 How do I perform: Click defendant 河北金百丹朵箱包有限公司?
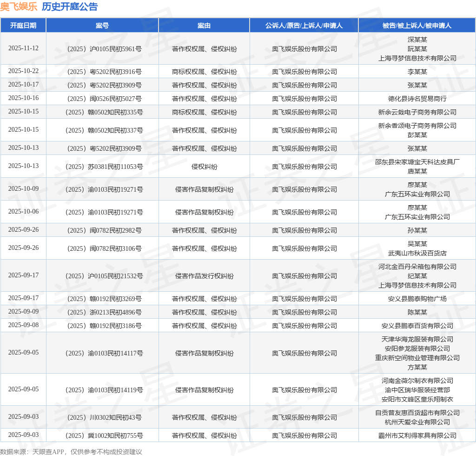point(417,267)
